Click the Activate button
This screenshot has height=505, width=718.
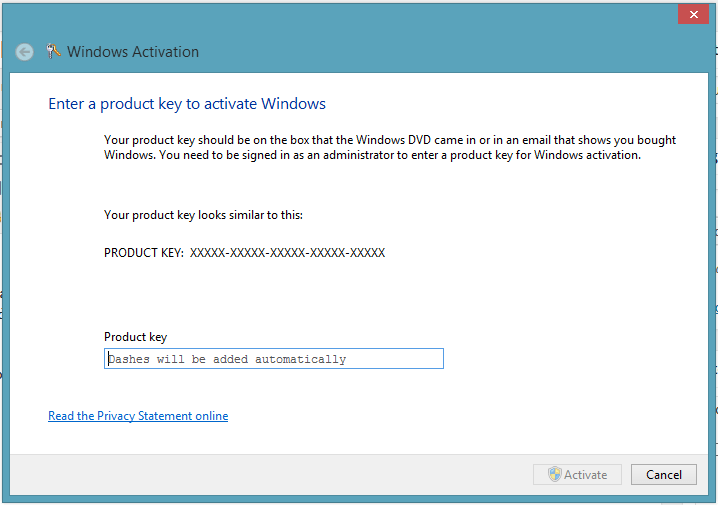577,474
